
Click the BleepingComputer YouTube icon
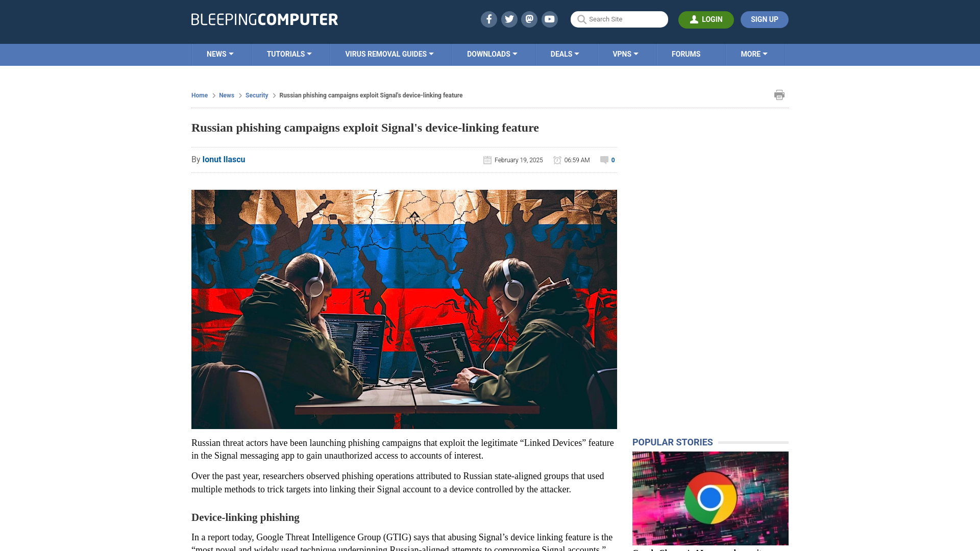pos(550,19)
